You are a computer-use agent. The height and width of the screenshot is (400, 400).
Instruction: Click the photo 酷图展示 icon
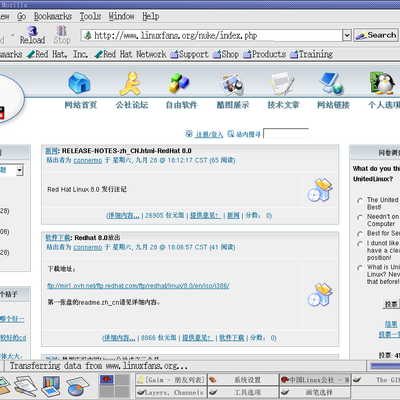click(x=232, y=84)
